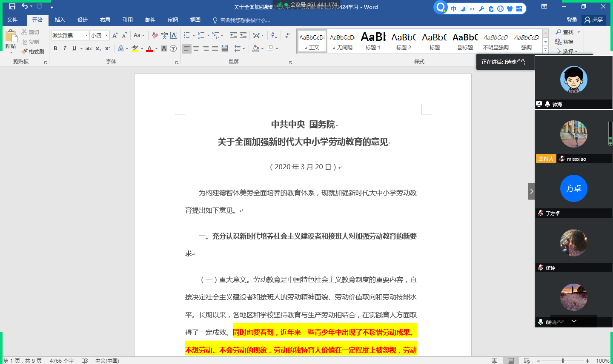Viewport: 613px width, 364px height.
Task: Switch to Layout (布局) tab
Action: (x=105, y=20)
